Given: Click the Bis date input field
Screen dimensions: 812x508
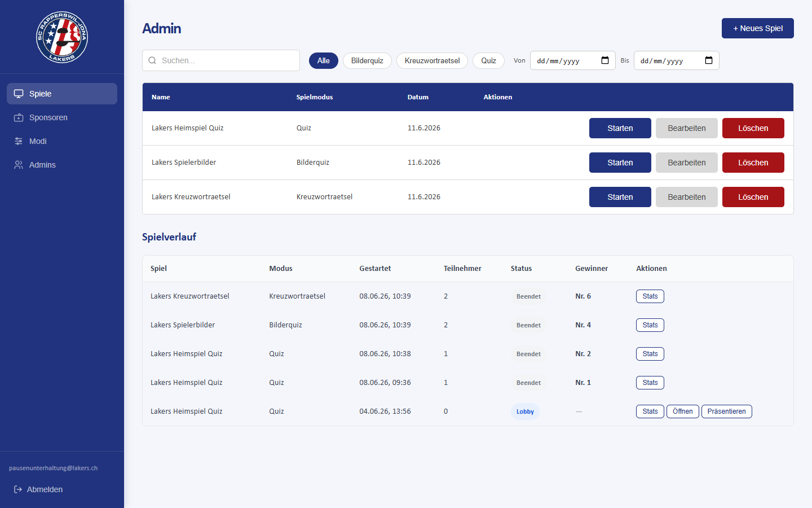Looking at the screenshot, I should click(677, 60).
